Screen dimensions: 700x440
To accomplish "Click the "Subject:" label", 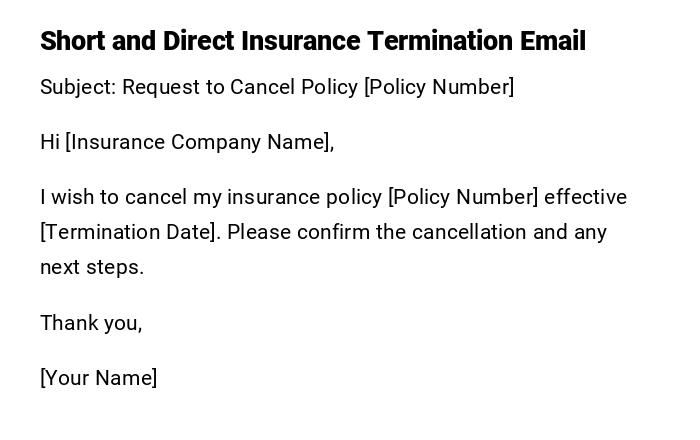I will pos(78,87).
